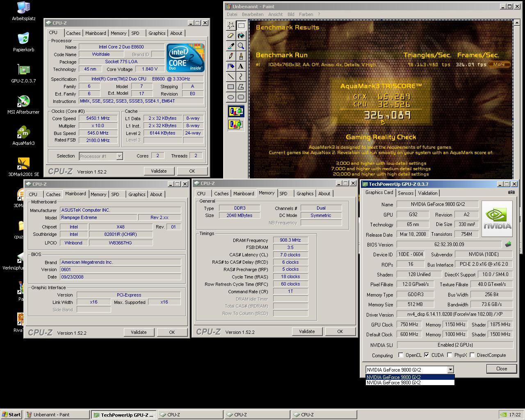
Task: Open the Ansicht menu in Paint
Action: [x=275, y=14]
